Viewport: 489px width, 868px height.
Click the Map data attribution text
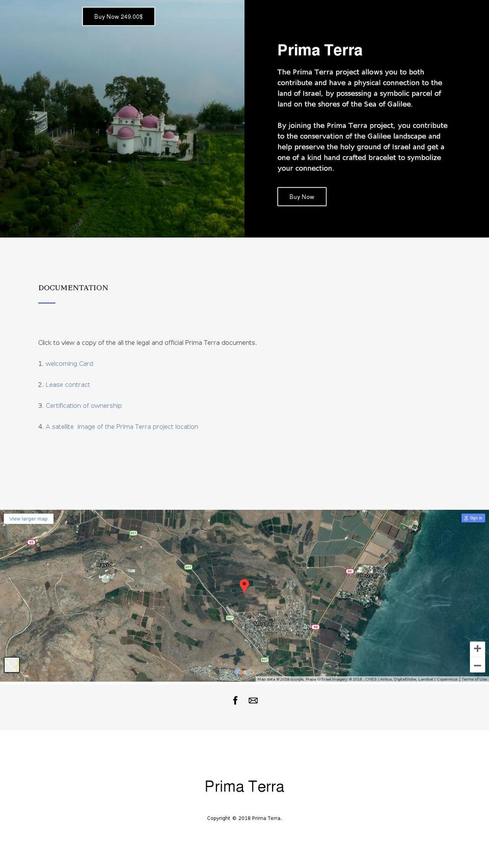(x=357, y=679)
